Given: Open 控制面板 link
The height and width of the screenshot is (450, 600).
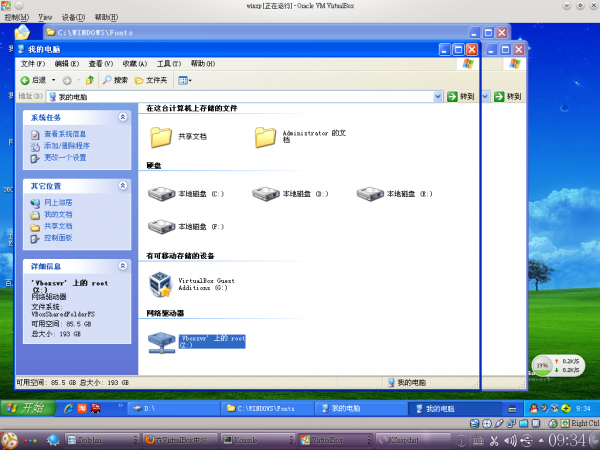Looking at the screenshot, I should [58, 238].
